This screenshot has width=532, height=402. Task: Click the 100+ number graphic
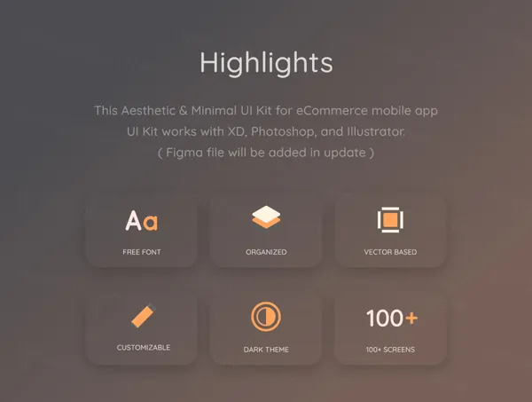[392, 318]
